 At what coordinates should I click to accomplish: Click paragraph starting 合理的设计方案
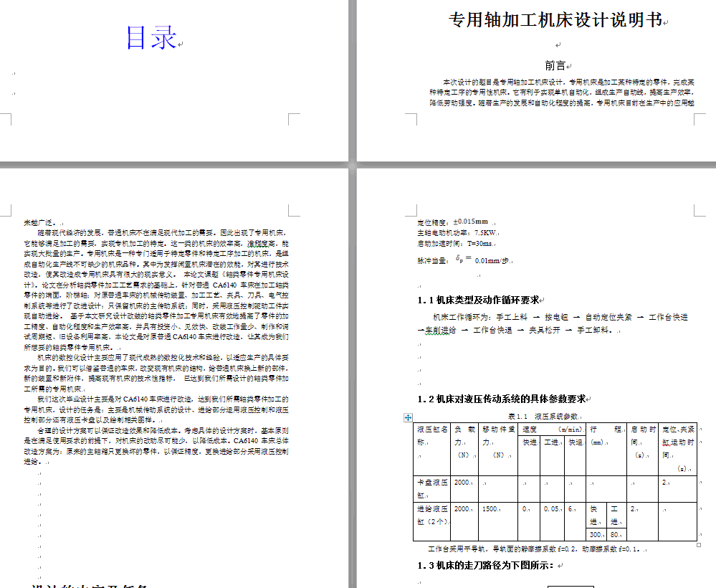tap(156, 446)
